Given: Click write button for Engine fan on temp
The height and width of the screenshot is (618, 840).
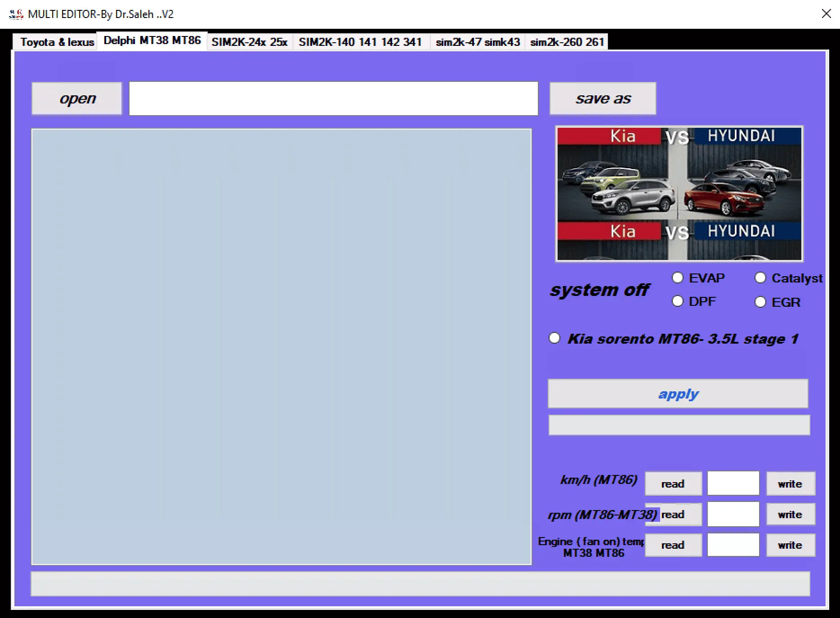Looking at the screenshot, I should pyautogui.click(x=791, y=545).
